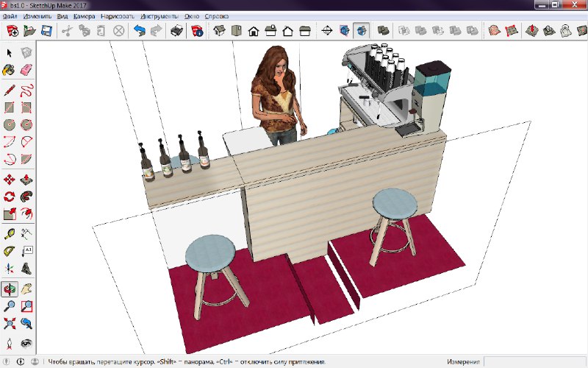Open the Инструменты menu
The height and width of the screenshot is (368, 588).
[158, 15]
